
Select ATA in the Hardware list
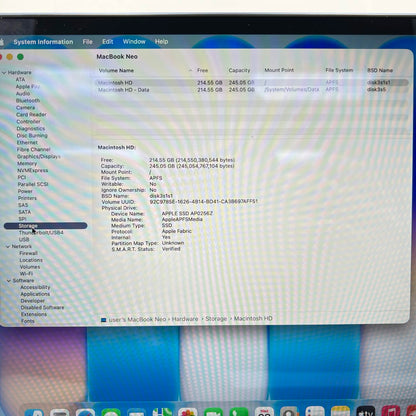(x=20, y=79)
